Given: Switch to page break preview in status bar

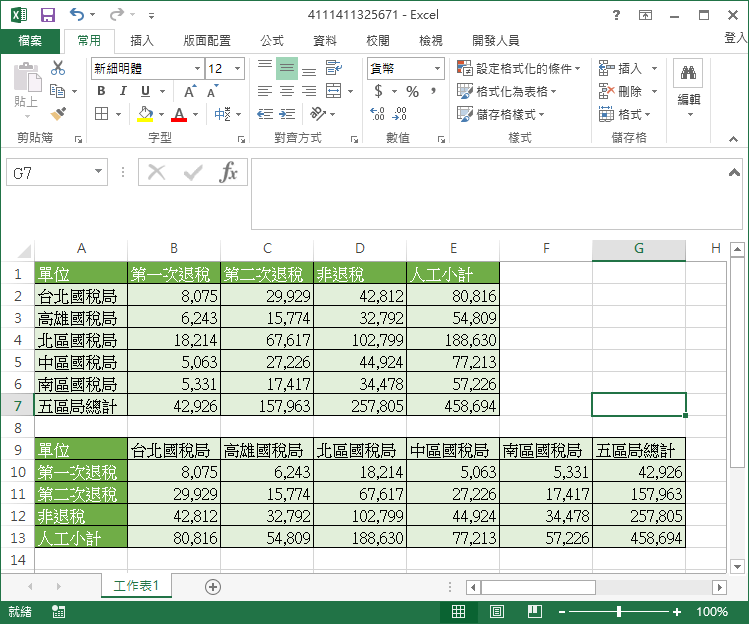Looking at the screenshot, I should click(534, 612).
